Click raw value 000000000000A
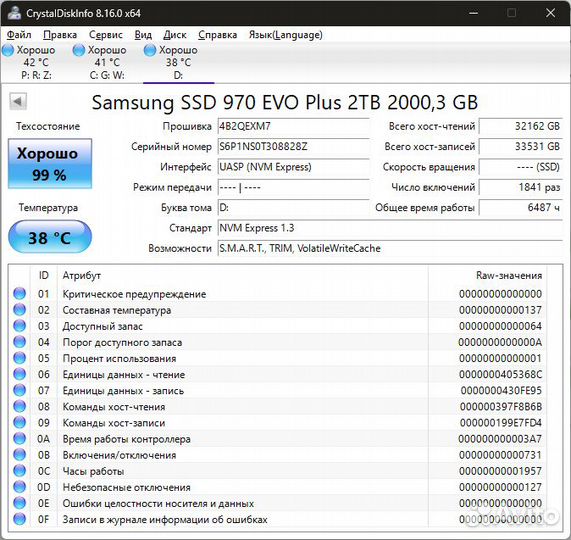This screenshot has width=571, height=540. pos(500,342)
